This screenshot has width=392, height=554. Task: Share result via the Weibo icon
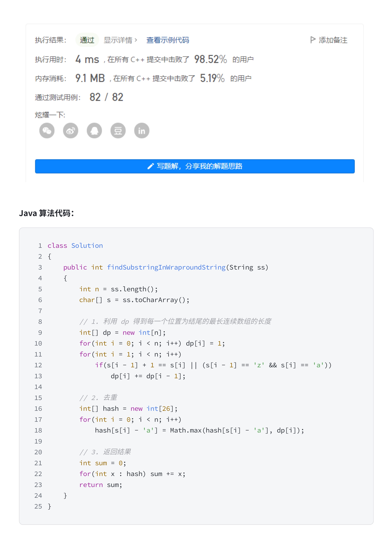coord(70,130)
